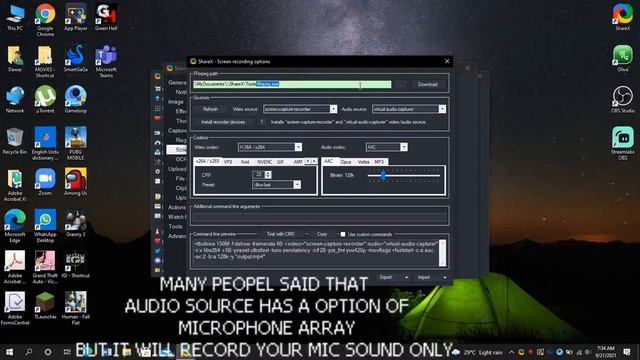This screenshot has width=640, height=360.
Task: Open the Streamlabs OBS desktop icon
Action: click(x=622, y=143)
